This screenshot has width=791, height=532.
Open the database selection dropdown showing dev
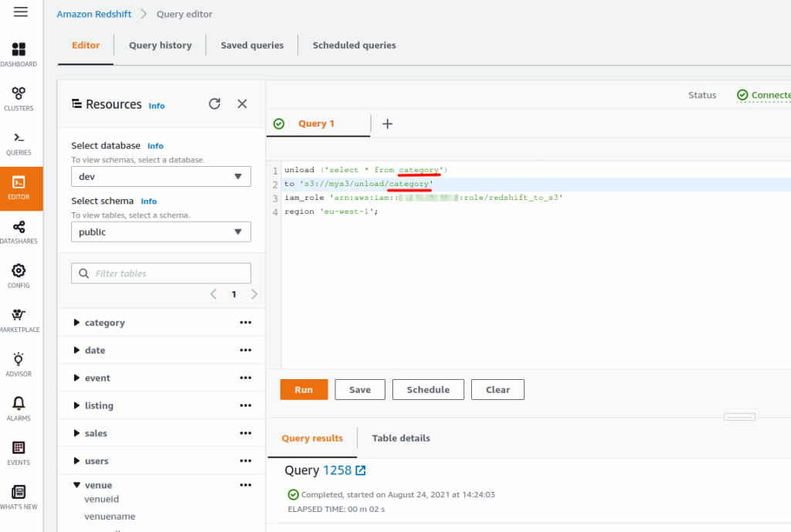pos(161,176)
